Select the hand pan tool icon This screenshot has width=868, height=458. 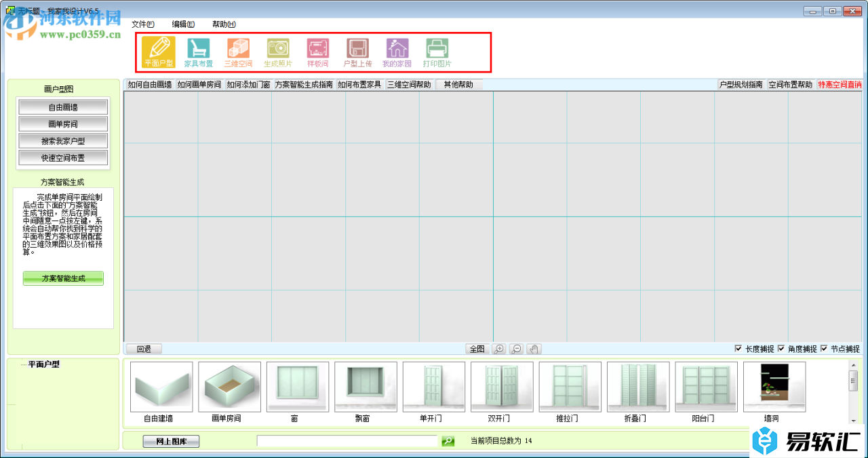point(534,349)
